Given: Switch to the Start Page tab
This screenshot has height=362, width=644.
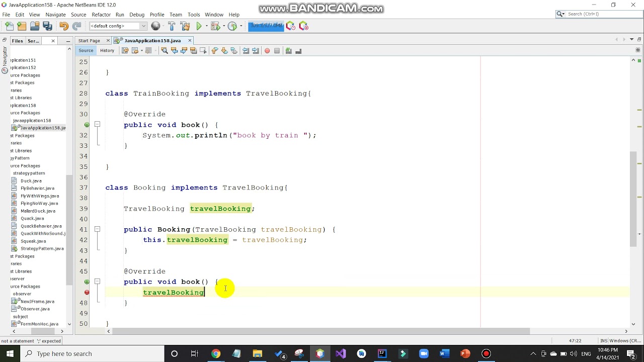Looking at the screenshot, I should (x=89, y=40).
